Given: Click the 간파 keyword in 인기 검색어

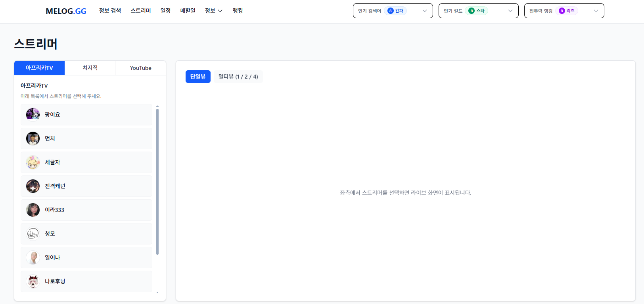Looking at the screenshot, I should coord(399,11).
